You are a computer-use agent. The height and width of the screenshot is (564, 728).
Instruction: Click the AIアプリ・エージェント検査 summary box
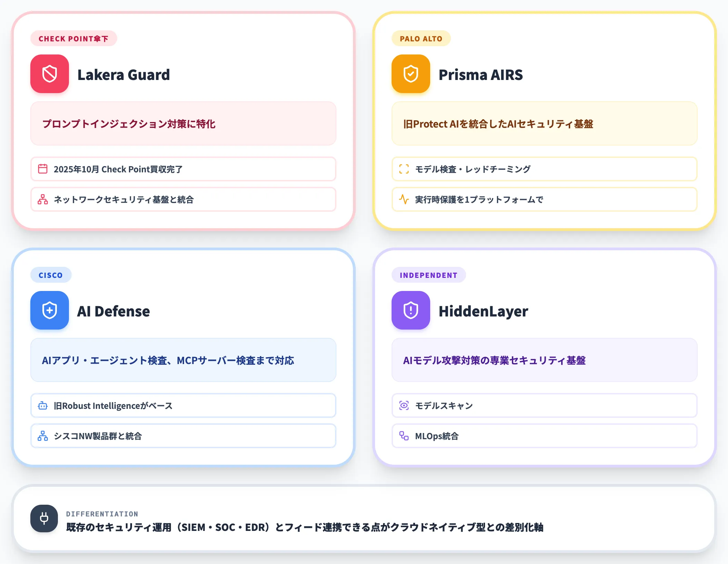coord(183,360)
